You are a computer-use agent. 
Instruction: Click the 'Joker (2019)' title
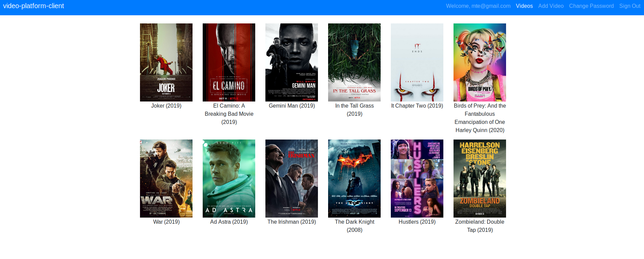click(x=166, y=106)
